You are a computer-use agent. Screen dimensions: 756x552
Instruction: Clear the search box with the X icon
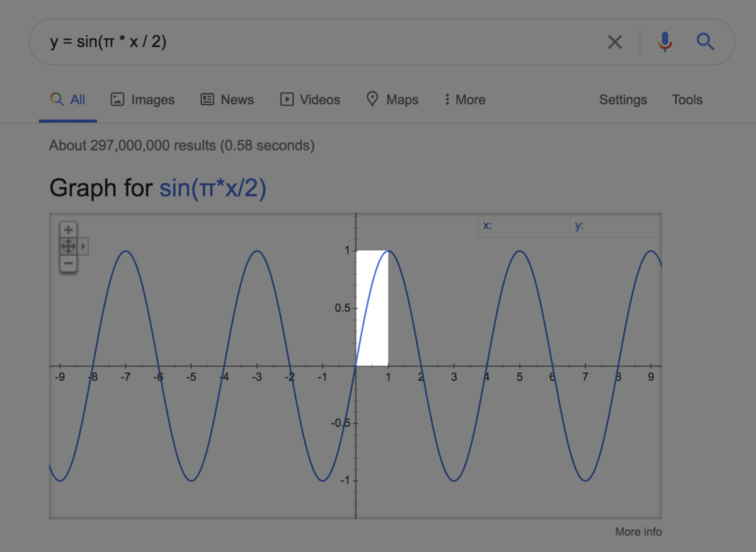coord(614,42)
